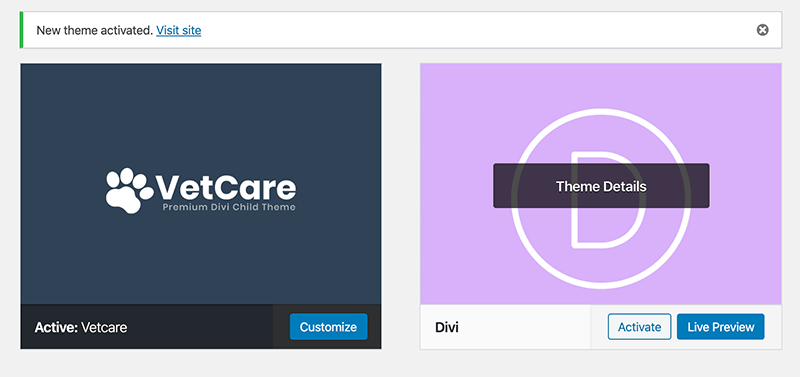This screenshot has width=800, height=377.
Task: Click the VetCare wordmark text
Action: tap(225, 187)
